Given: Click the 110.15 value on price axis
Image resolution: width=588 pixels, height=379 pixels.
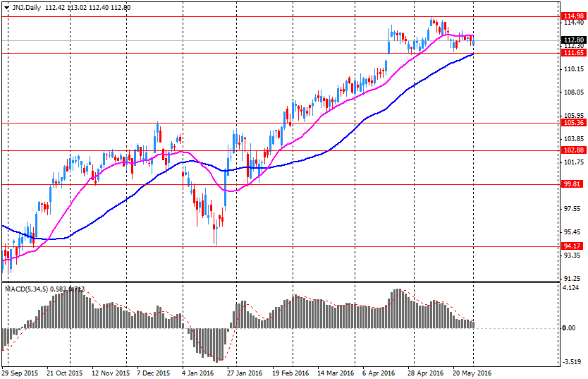Looking at the screenshot, I should point(574,69).
